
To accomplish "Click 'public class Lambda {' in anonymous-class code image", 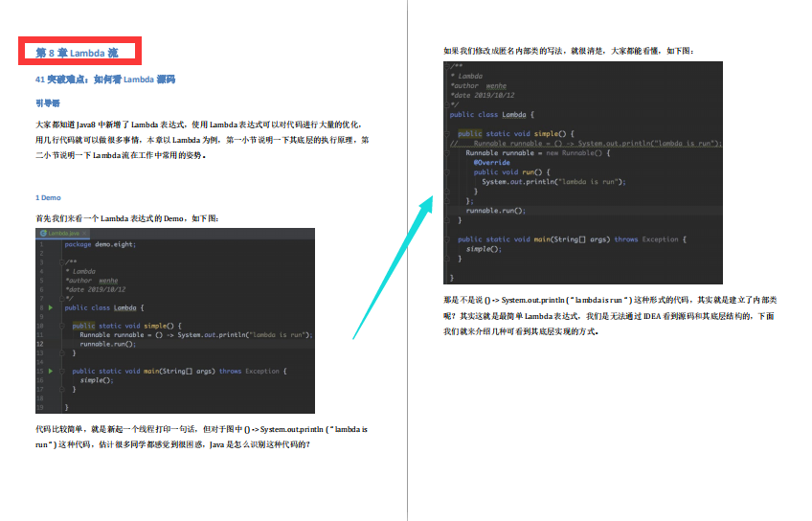I will tap(491, 115).
